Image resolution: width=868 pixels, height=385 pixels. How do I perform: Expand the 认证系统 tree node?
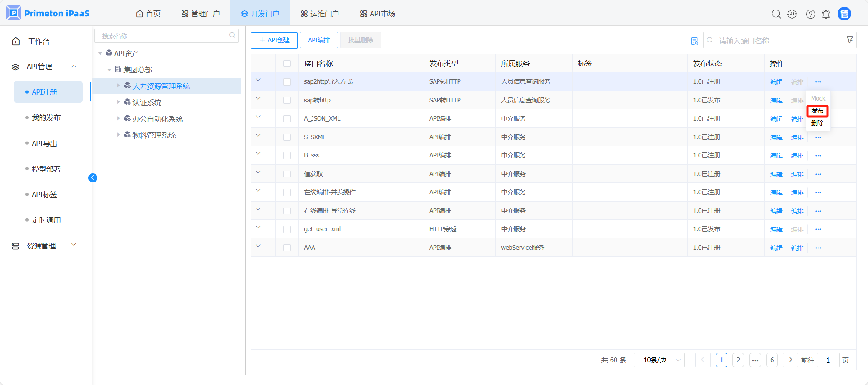(119, 102)
